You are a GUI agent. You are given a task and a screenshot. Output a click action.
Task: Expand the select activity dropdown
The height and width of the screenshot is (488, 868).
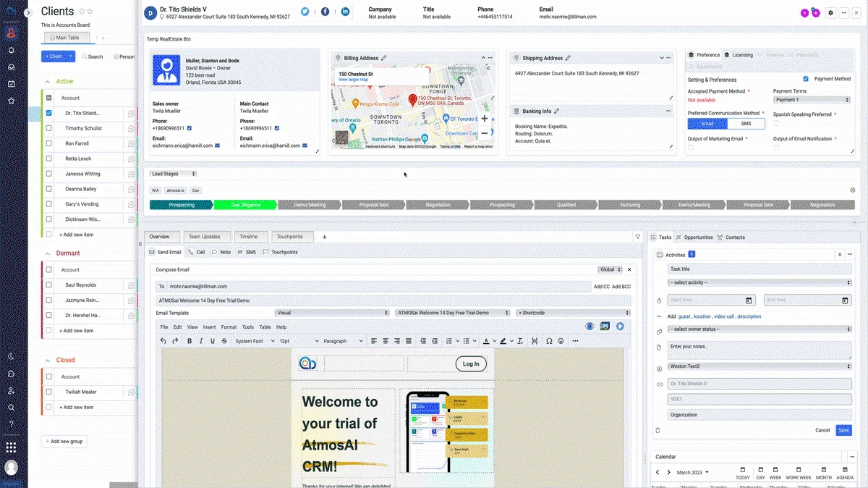point(759,282)
